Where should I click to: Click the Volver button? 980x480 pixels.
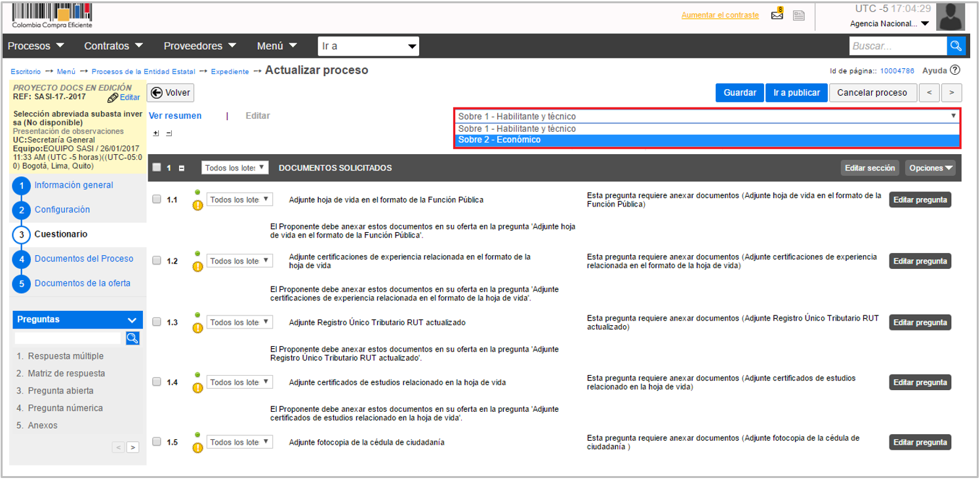[171, 92]
